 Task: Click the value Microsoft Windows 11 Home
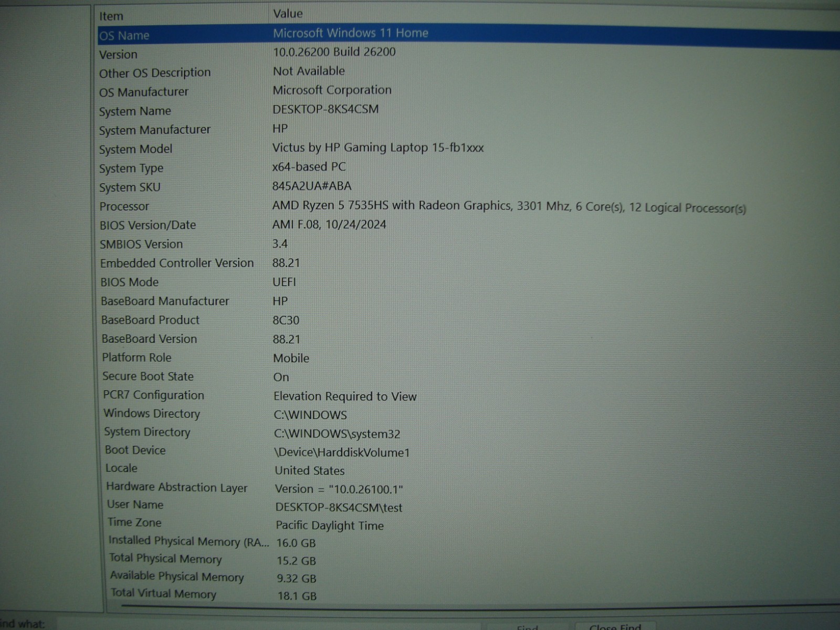pyautogui.click(x=350, y=33)
